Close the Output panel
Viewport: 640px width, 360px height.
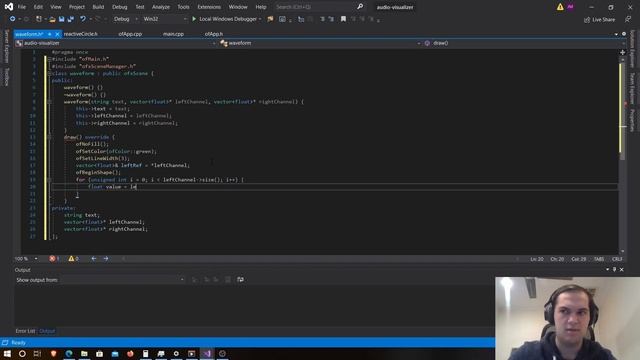[622, 270]
